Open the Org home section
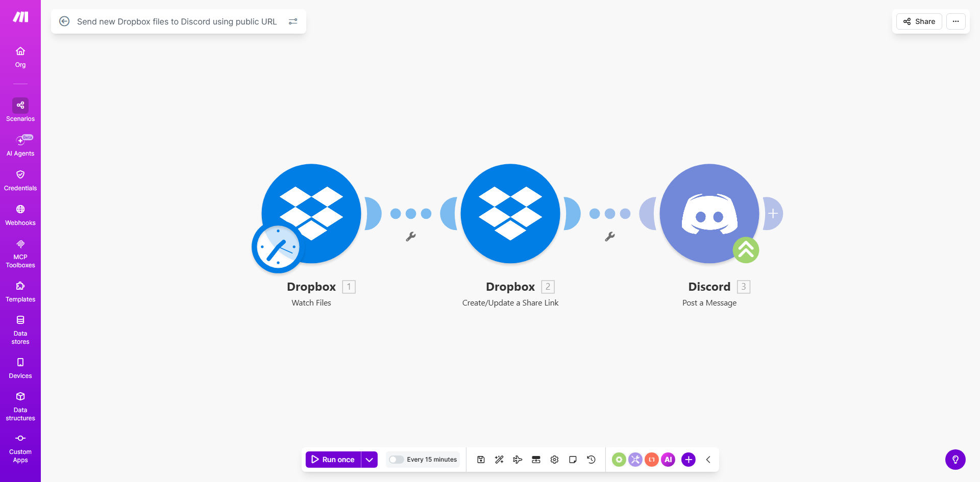Viewport: 980px width, 482px height. click(20, 57)
